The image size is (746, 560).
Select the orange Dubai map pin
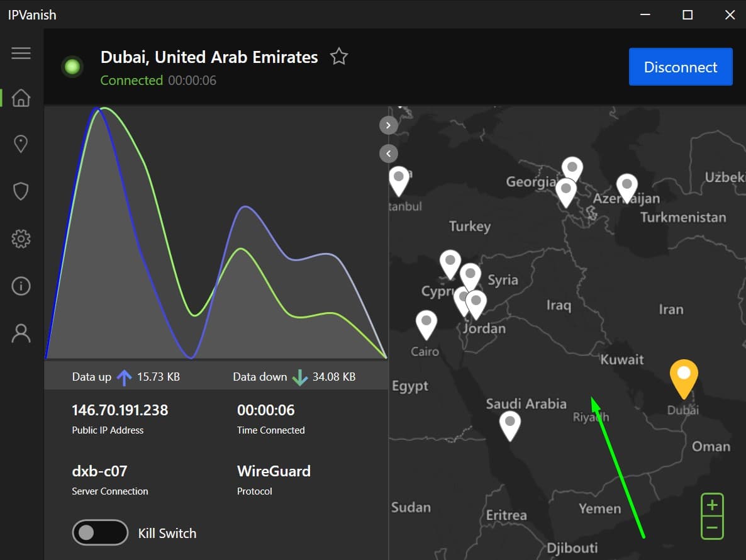(x=684, y=378)
